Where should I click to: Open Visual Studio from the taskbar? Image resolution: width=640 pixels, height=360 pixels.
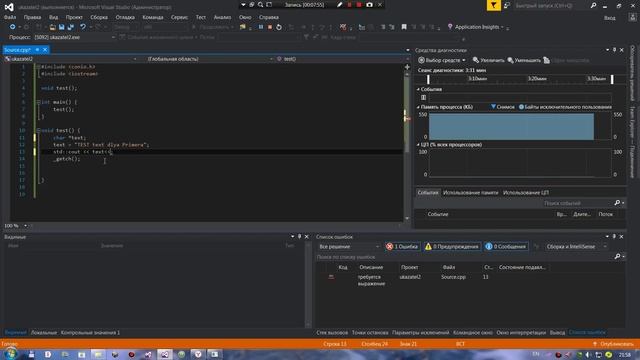pyautogui.click(x=164, y=354)
